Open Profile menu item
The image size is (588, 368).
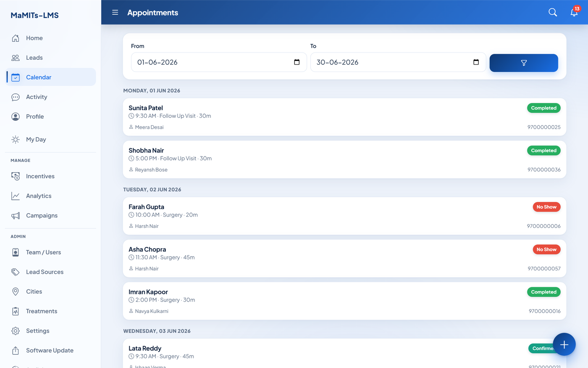50,117
